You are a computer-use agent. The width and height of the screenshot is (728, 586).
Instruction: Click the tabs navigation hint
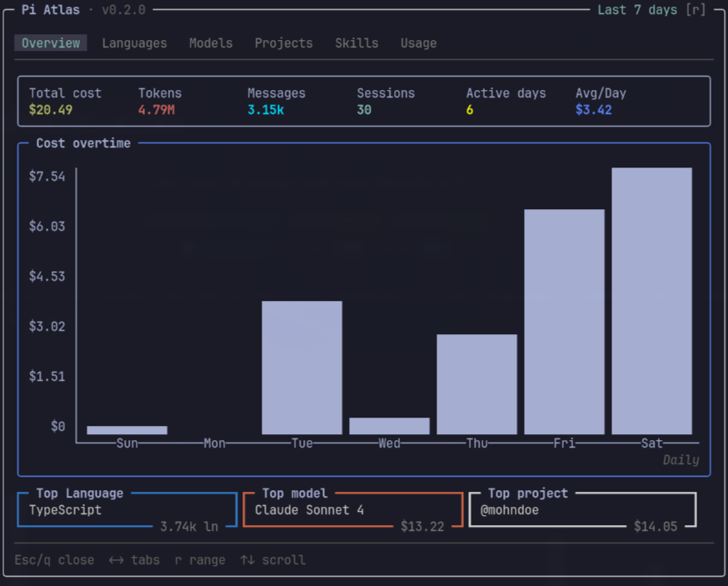(134, 560)
